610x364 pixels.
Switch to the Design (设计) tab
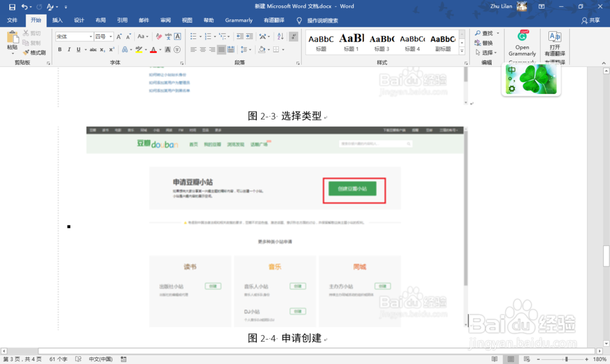79,20
